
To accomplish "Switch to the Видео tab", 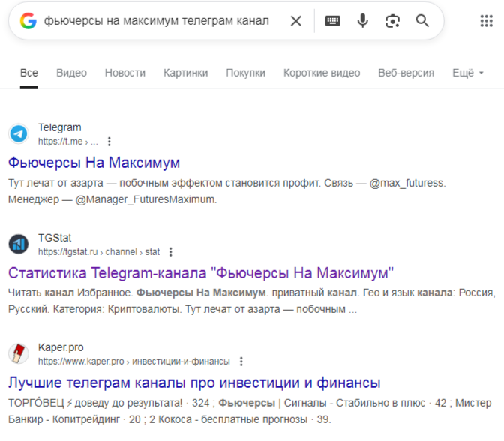I will [71, 73].
